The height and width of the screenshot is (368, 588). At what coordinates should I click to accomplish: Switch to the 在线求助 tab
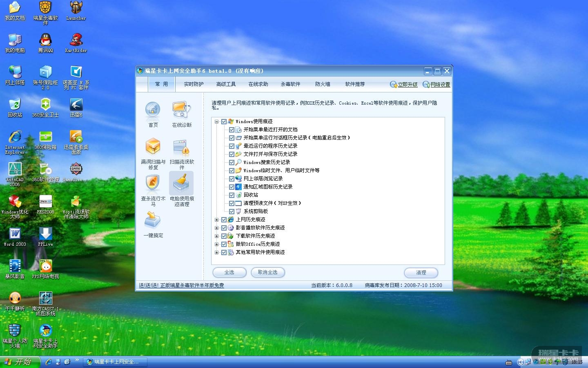tap(258, 84)
